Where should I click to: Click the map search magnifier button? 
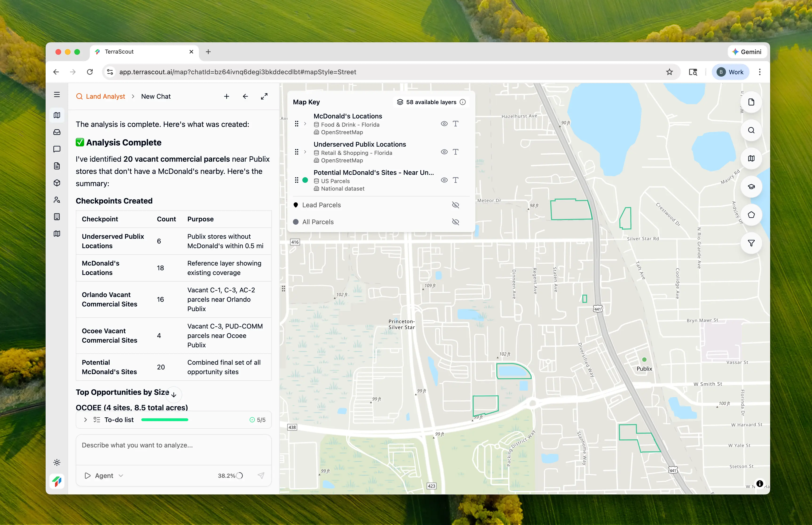[751, 130]
